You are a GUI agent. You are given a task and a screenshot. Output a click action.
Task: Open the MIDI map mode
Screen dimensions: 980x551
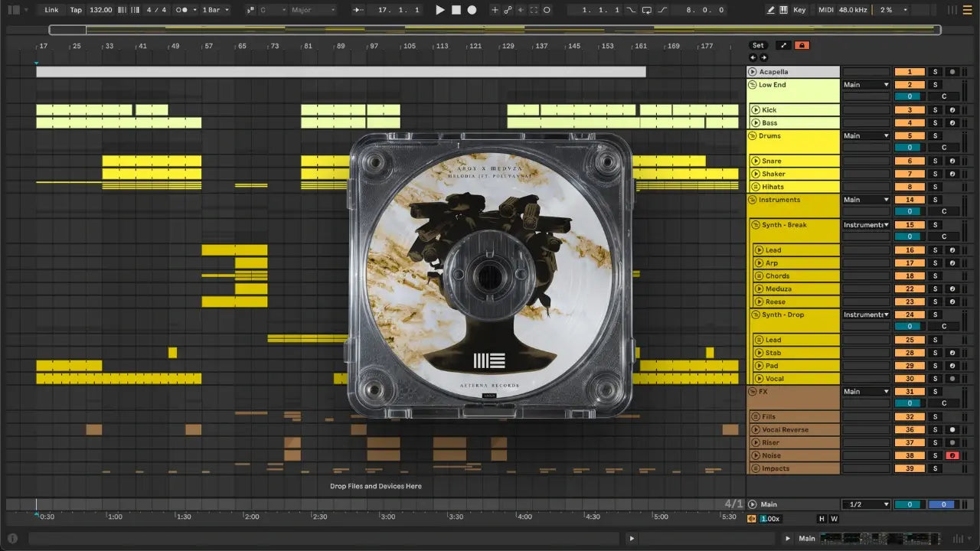click(825, 10)
